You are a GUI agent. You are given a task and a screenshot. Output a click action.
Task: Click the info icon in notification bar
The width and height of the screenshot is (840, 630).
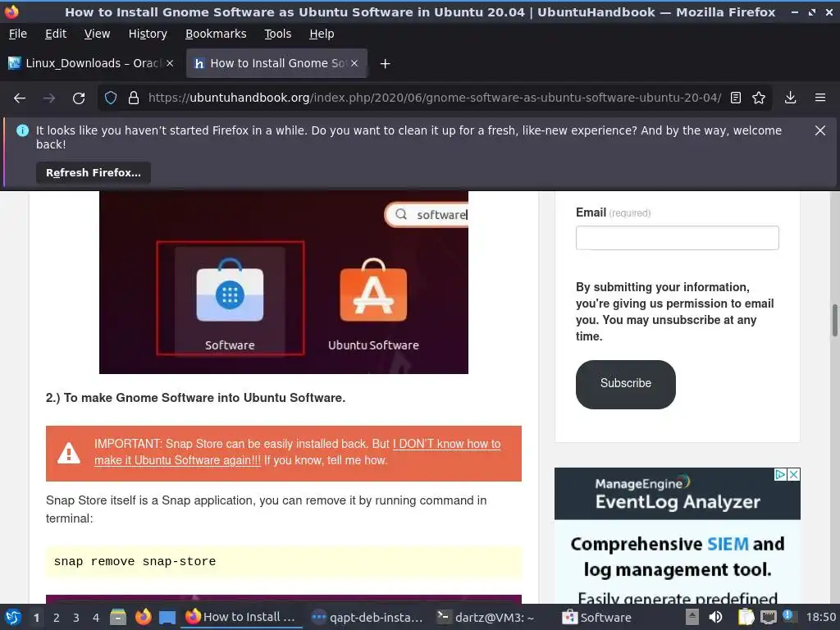coord(22,130)
